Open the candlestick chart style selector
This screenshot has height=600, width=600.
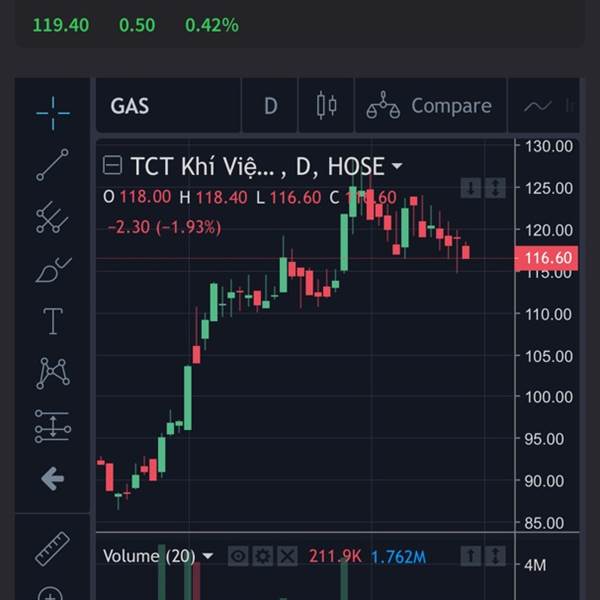coord(326,106)
